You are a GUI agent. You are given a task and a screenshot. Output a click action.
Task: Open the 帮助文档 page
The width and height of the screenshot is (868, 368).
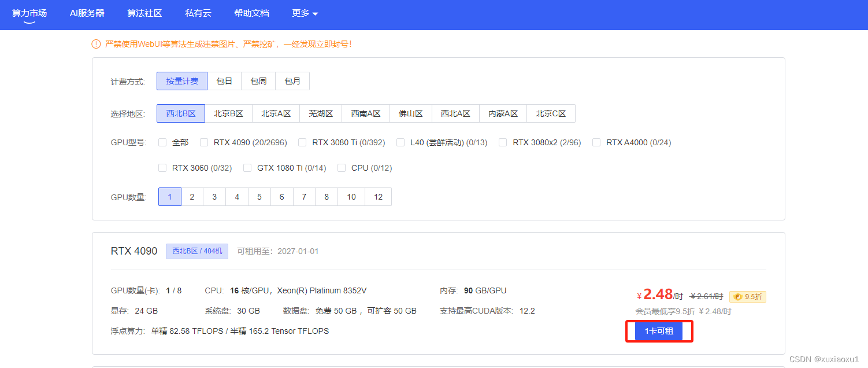coord(252,12)
